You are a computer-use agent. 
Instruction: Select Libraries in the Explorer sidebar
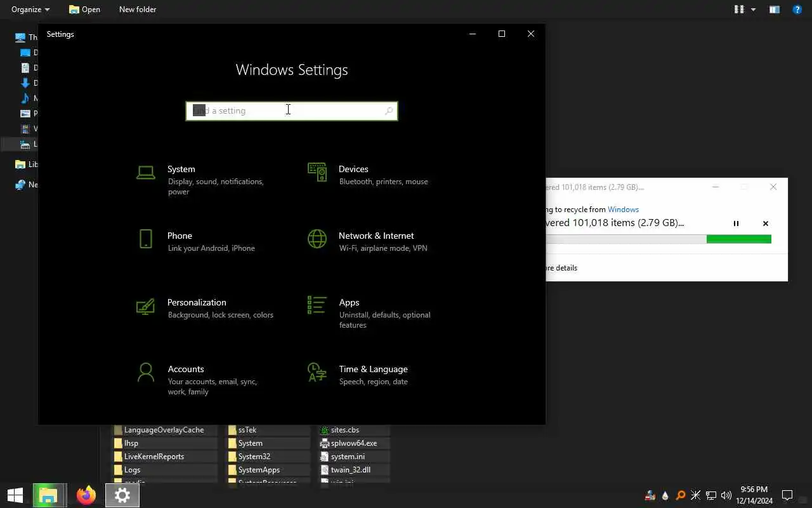click(25, 164)
